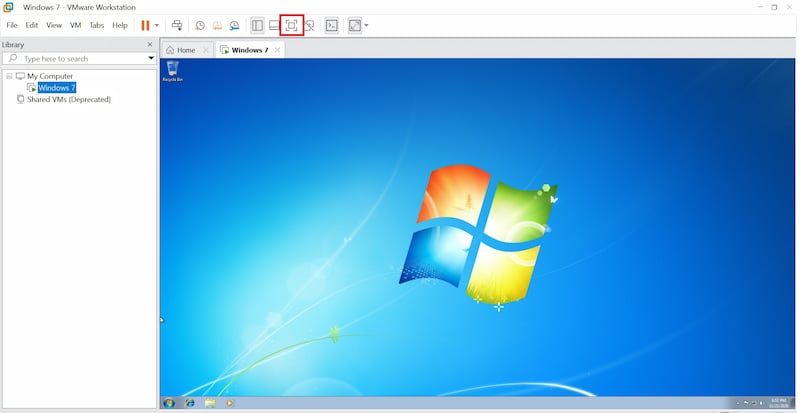Select the Windows 7 VM in library
800x413 pixels.
57,88
